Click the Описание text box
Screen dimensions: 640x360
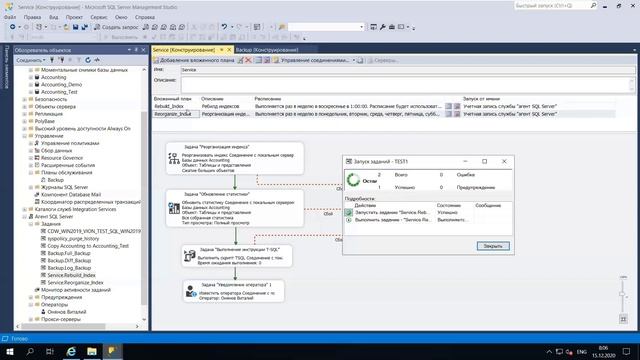pos(407,84)
